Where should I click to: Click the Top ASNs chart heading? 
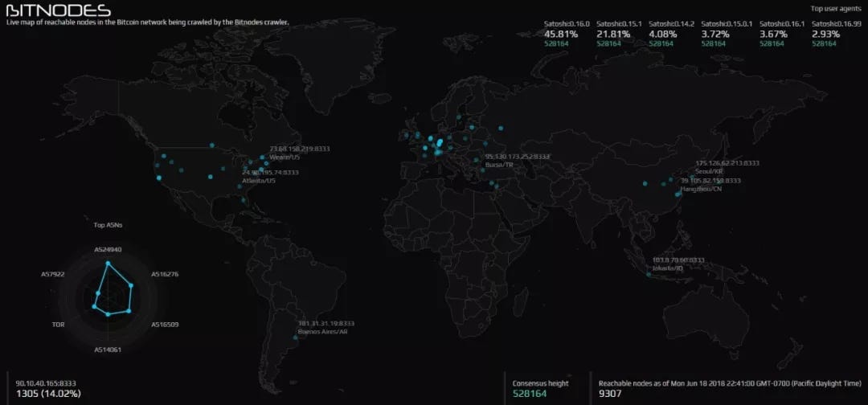point(108,225)
